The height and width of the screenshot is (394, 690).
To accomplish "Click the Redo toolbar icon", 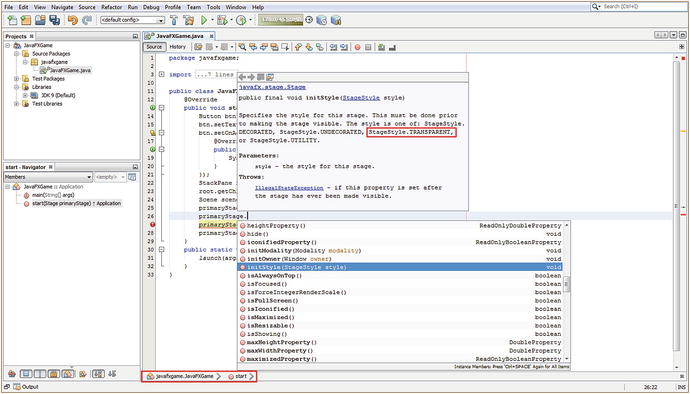I will tap(87, 20).
